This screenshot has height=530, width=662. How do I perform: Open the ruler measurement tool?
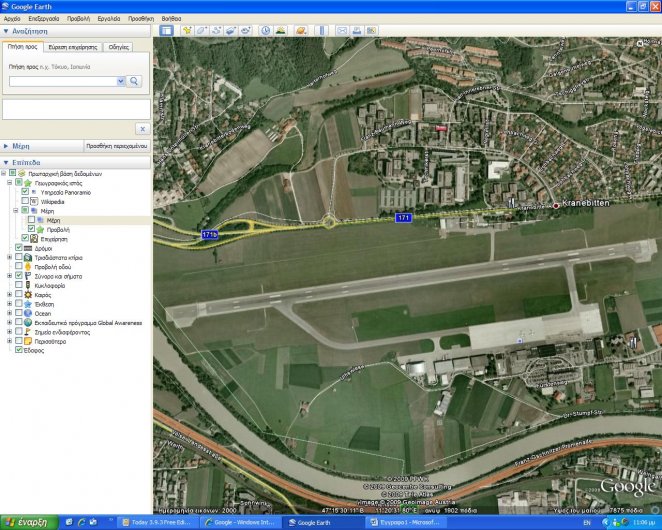coord(321,30)
